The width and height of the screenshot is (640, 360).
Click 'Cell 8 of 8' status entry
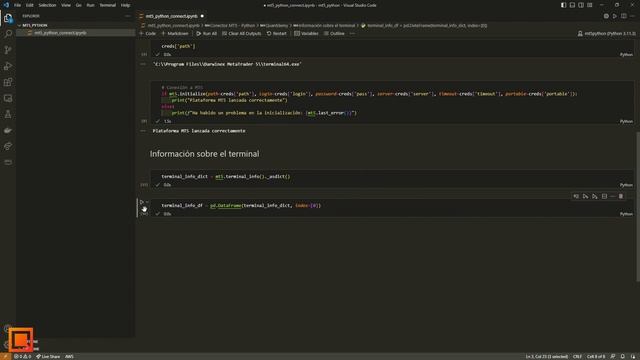[596, 356]
